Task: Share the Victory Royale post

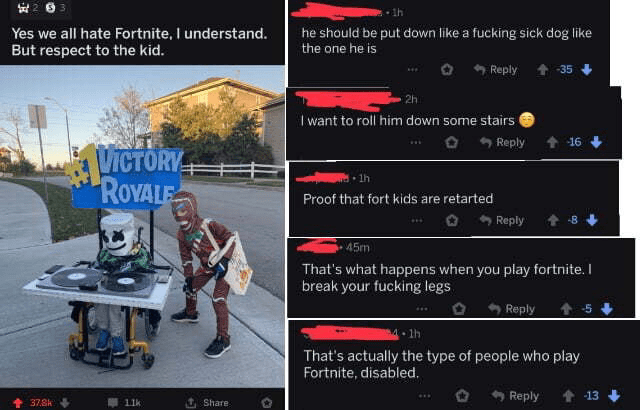Action: coord(207,403)
